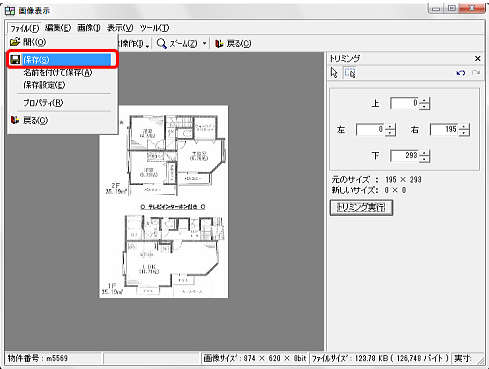Click the zoom magnifier icon in the toolbar
The width and height of the screenshot is (489, 369).
pos(161,44)
